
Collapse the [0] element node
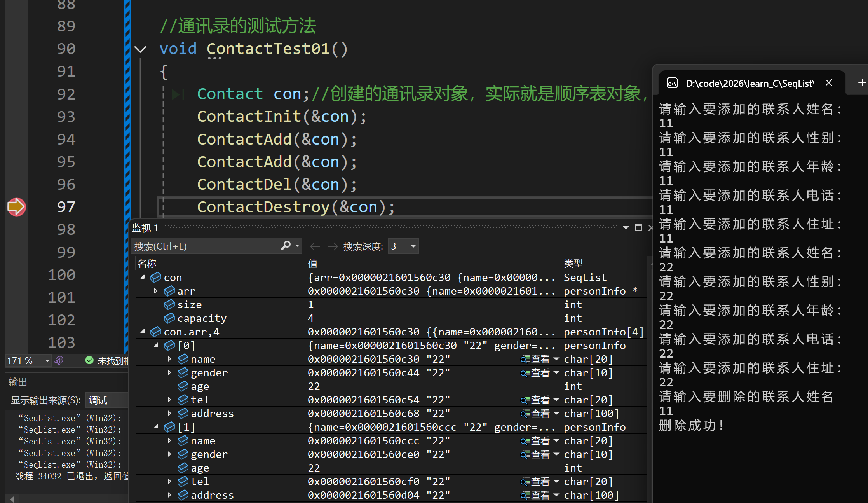156,345
